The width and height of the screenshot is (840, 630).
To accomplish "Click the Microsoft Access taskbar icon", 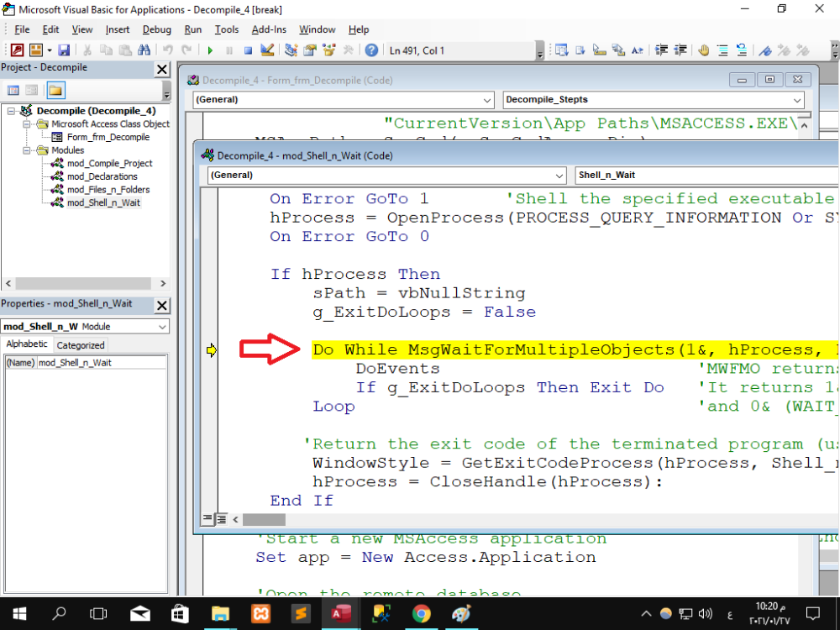I will click(x=341, y=613).
